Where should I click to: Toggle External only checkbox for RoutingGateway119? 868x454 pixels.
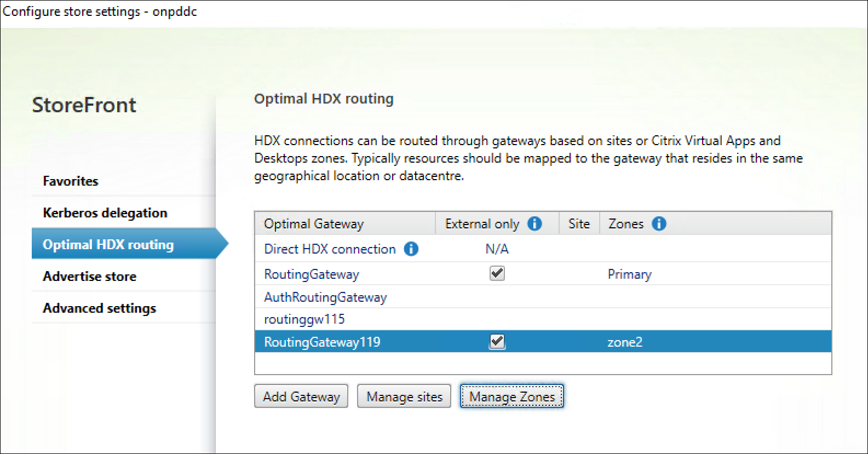coord(497,342)
